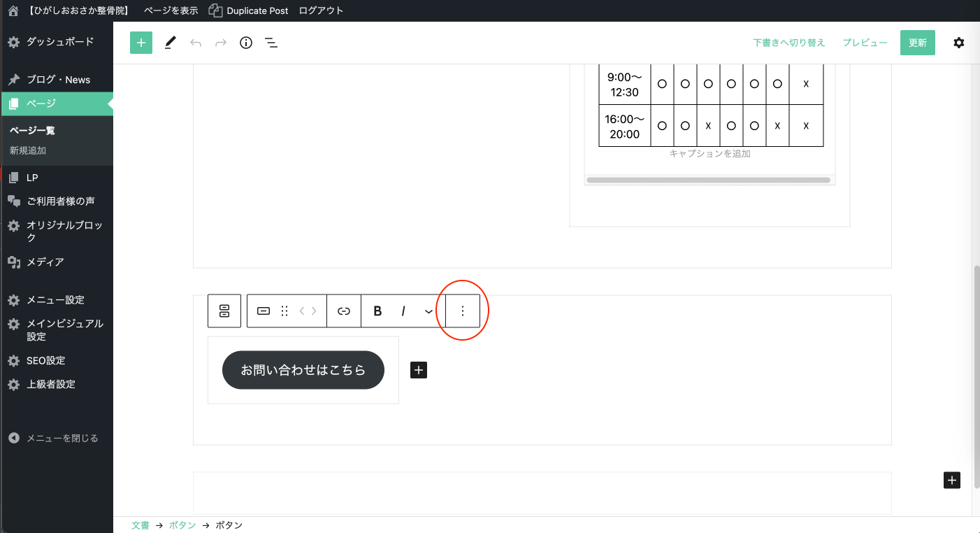Click the link icon in block toolbar
Image resolution: width=980 pixels, height=533 pixels.
pyautogui.click(x=344, y=311)
